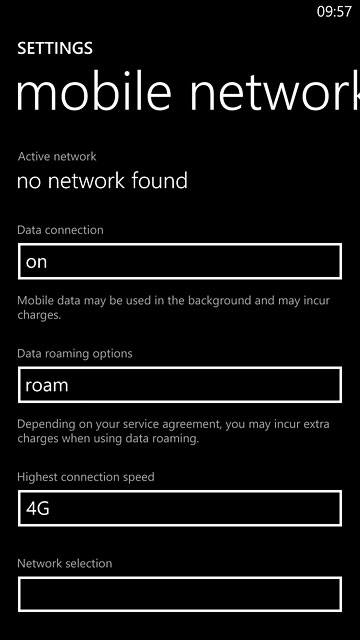
Task: Tap the '4G' speed value
Action: point(38,509)
